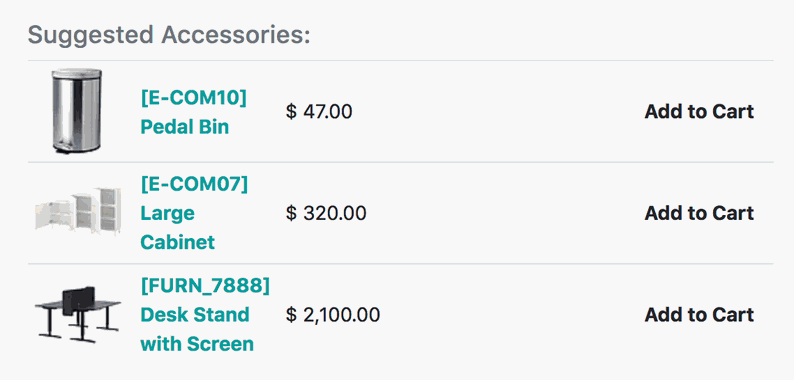Open the Pedal Bin product image
Image resolution: width=794 pixels, height=380 pixels.
pyautogui.click(x=77, y=111)
